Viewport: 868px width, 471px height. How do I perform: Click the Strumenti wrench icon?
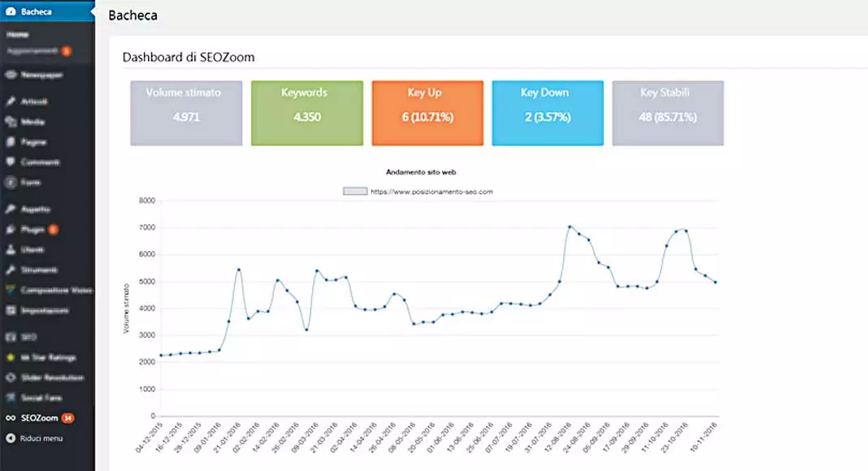pos(11,270)
